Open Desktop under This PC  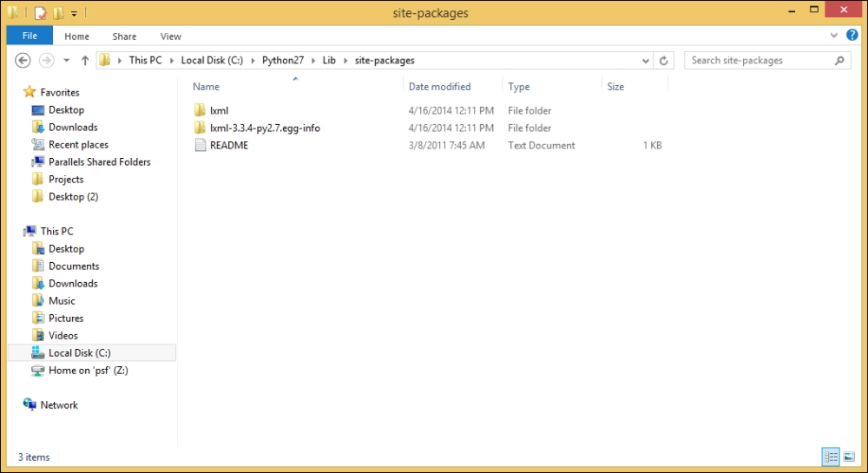pyautogui.click(x=67, y=248)
